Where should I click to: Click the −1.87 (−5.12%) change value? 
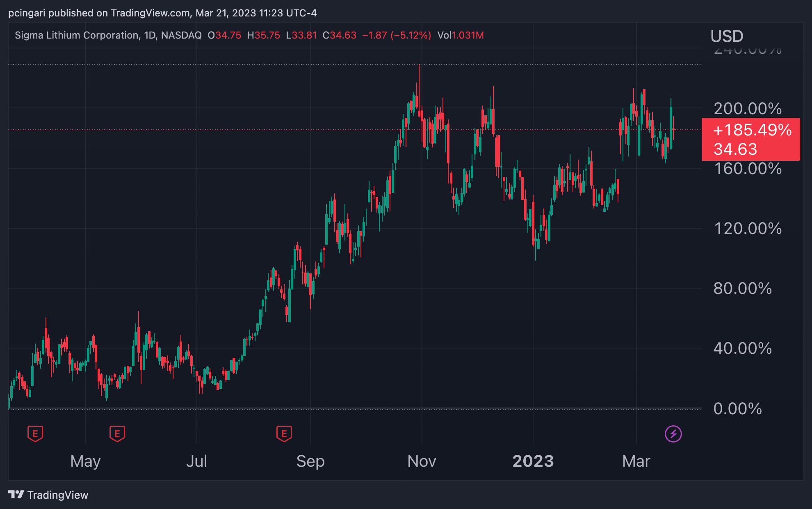[397, 35]
